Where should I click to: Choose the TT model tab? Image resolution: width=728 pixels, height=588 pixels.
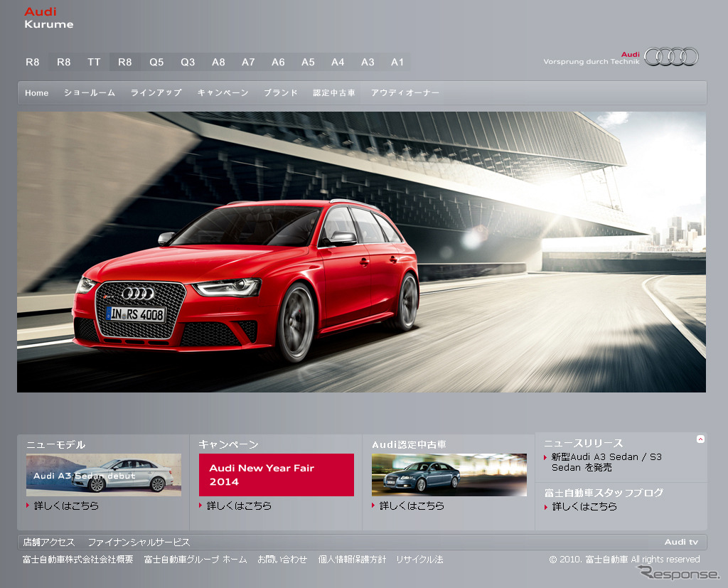[94, 63]
